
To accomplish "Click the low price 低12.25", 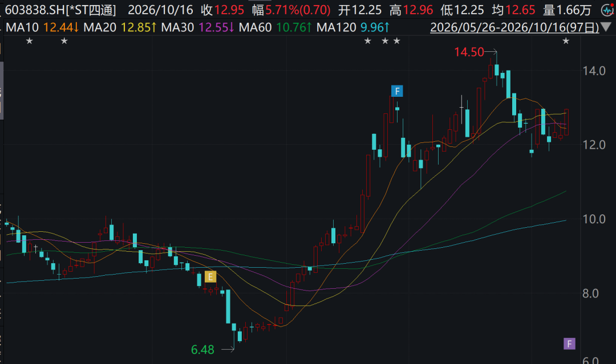I will click(462, 10).
